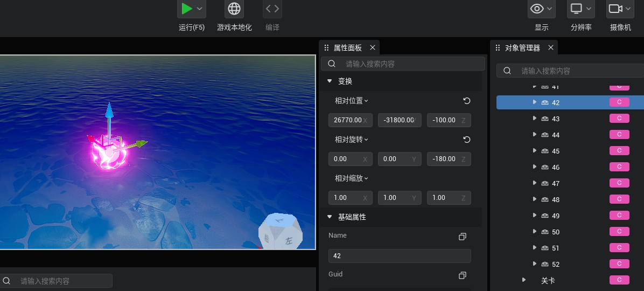Open the game localization globe icon
644x291 pixels.
(x=234, y=9)
